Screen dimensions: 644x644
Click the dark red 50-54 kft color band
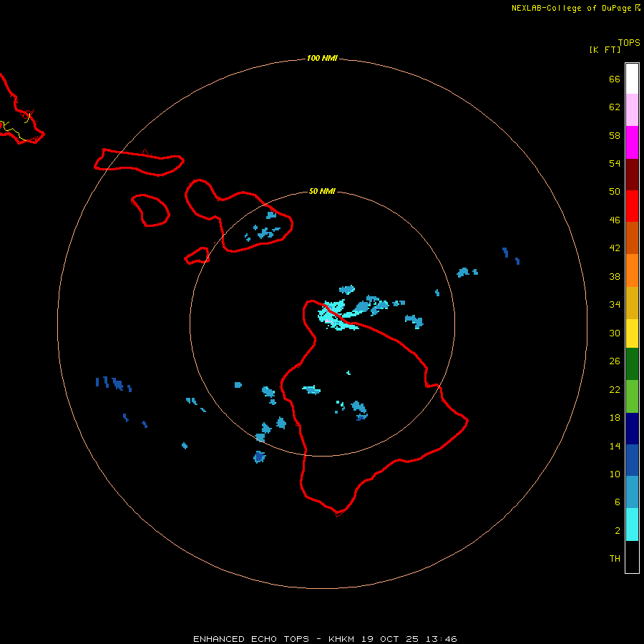coord(632,175)
